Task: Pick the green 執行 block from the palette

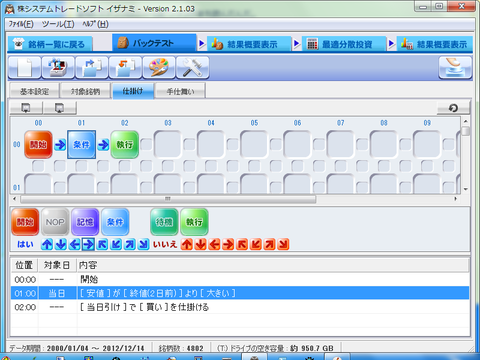Action: [x=194, y=222]
